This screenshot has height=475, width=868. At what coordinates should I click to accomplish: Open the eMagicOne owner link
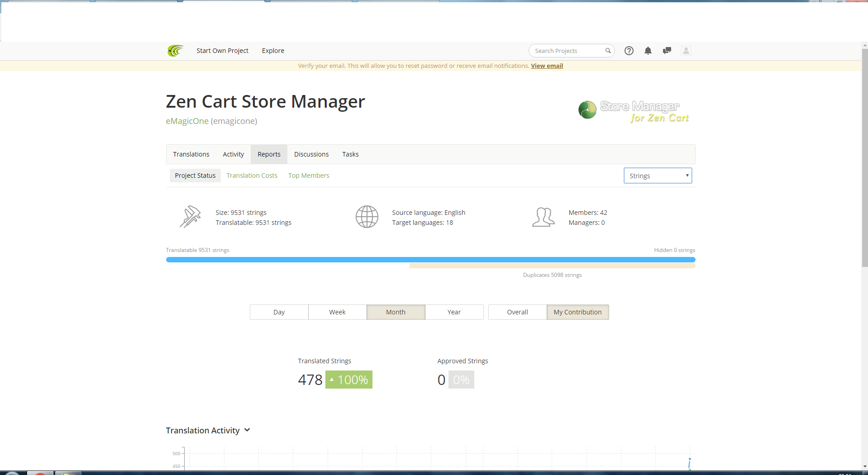(187, 121)
